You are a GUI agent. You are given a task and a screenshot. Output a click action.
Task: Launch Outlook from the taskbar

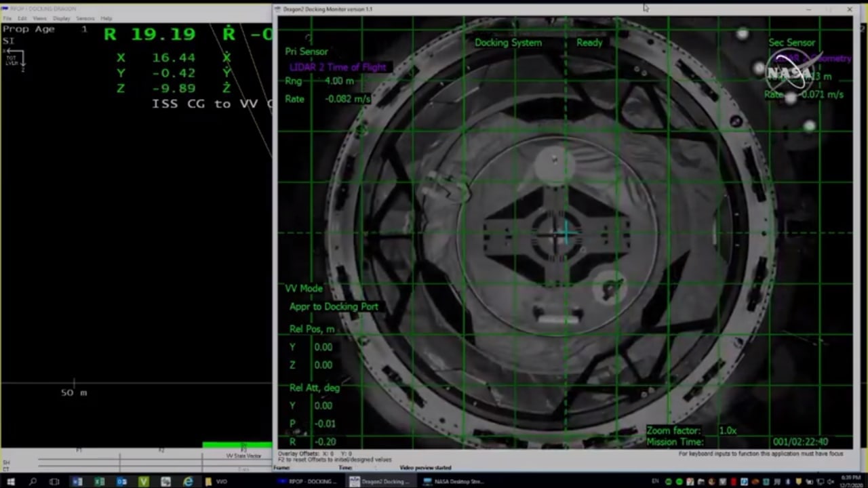click(121, 482)
